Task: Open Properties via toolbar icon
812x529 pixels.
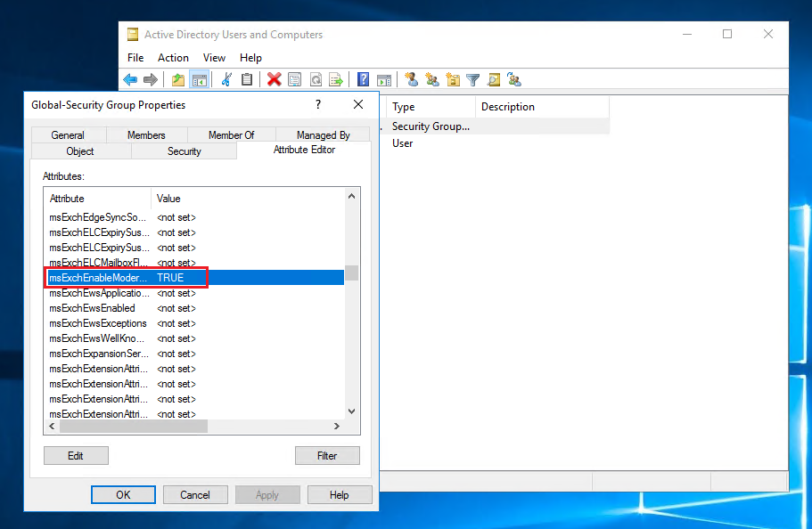Action: tap(295, 79)
